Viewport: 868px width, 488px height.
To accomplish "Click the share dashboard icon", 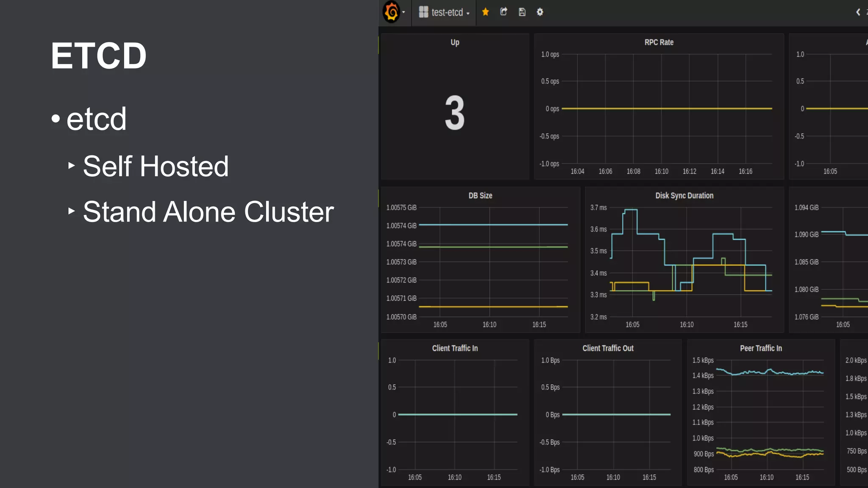I will coord(504,12).
